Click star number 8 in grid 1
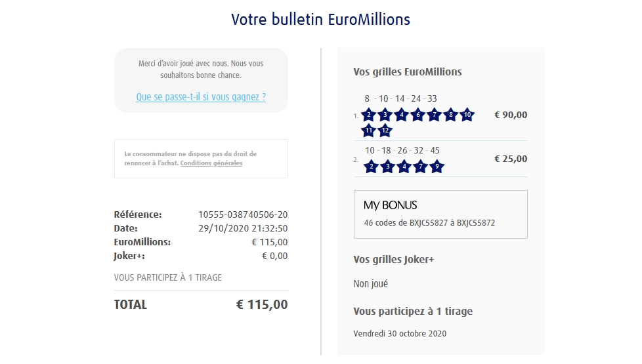 click(450, 115)
